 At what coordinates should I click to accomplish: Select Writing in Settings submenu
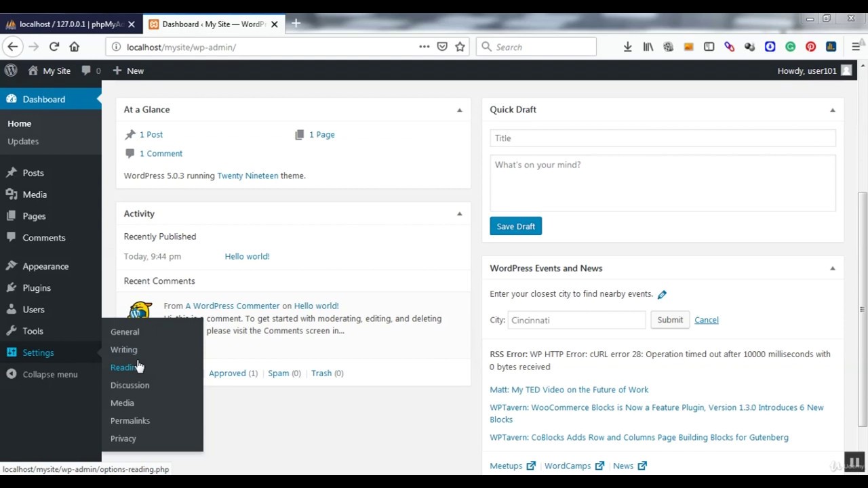(x=123, y=350)
